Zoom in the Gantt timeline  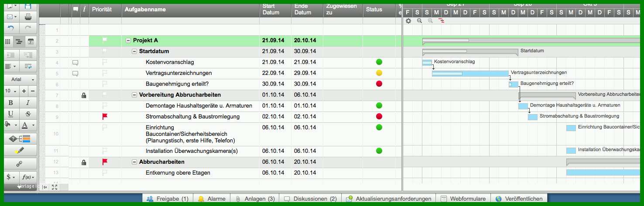point(430,20)
